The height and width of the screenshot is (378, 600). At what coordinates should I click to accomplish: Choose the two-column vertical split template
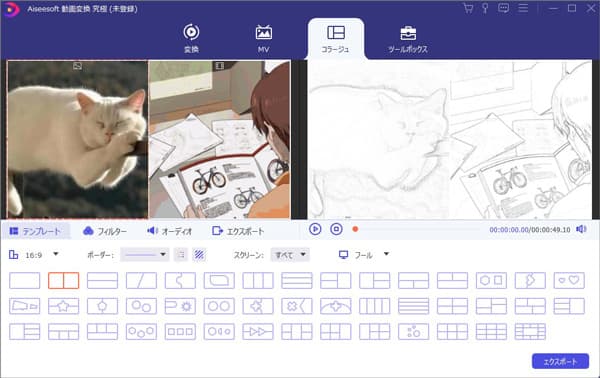(x=64, y=280)
